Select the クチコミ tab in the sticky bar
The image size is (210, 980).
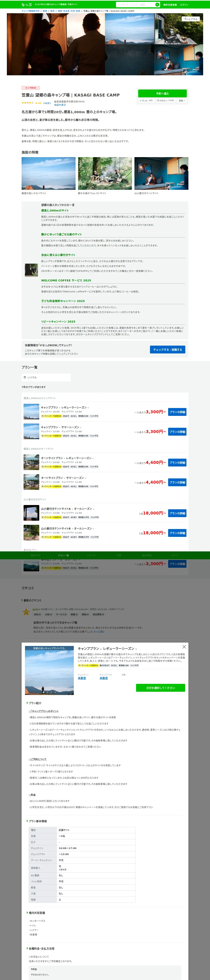tap(91, 555)
